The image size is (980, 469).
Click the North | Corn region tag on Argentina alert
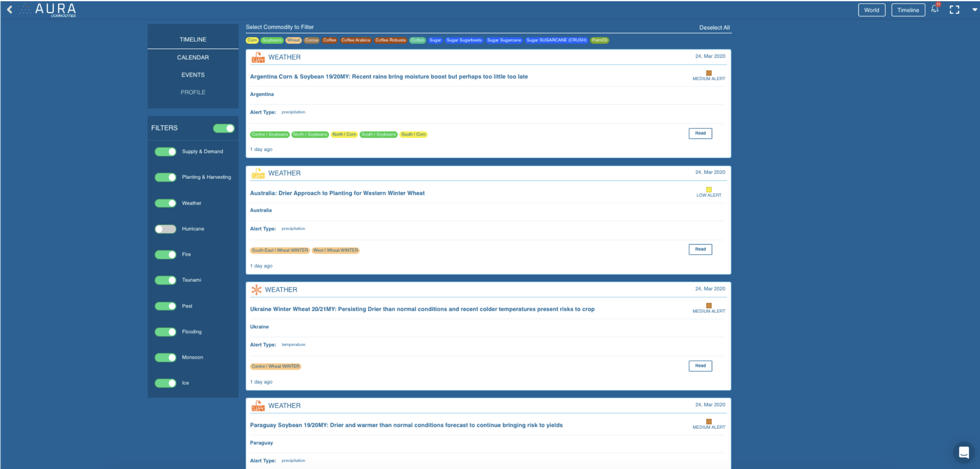click(344, 134)
